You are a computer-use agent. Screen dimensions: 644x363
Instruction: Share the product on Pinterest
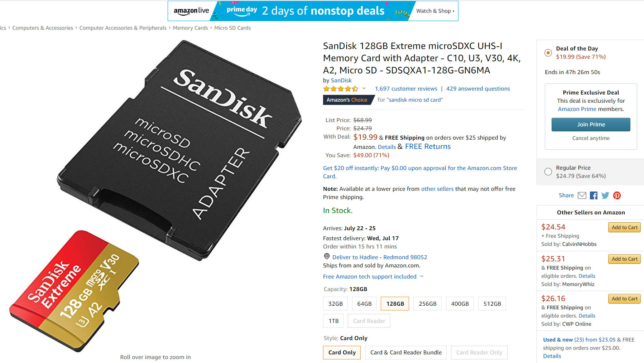pos(617,195)
